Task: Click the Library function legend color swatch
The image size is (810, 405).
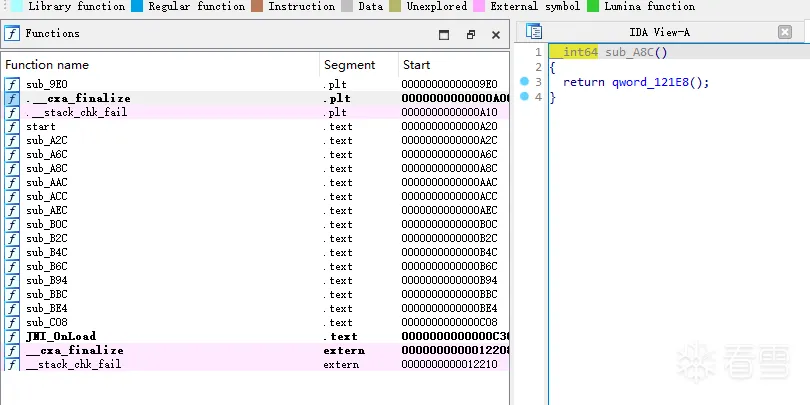Action: (17, 6)
